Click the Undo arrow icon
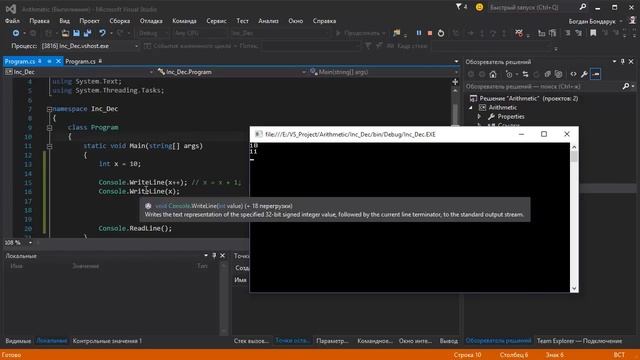 tap(102, 33)
